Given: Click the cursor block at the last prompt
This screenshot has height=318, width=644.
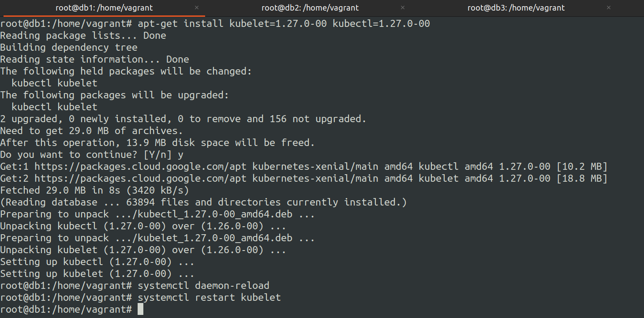Looking at the screenshot, I should 141,310.
